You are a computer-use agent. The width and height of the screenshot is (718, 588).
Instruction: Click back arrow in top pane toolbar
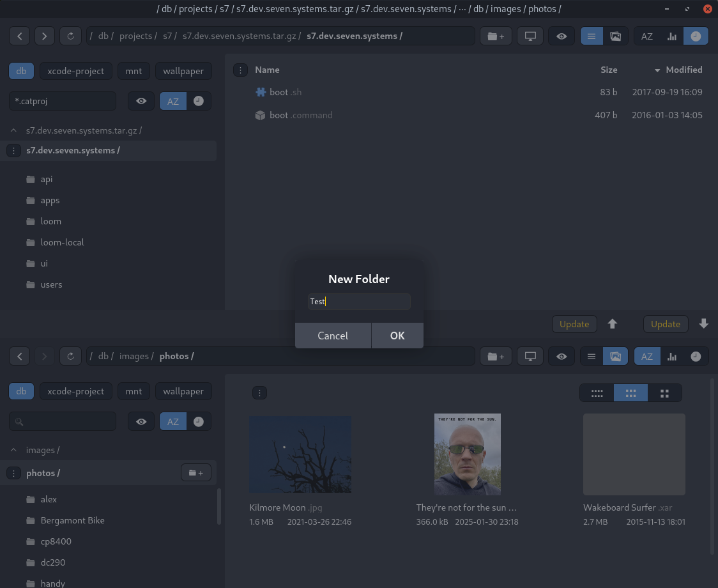pos(20,36)
